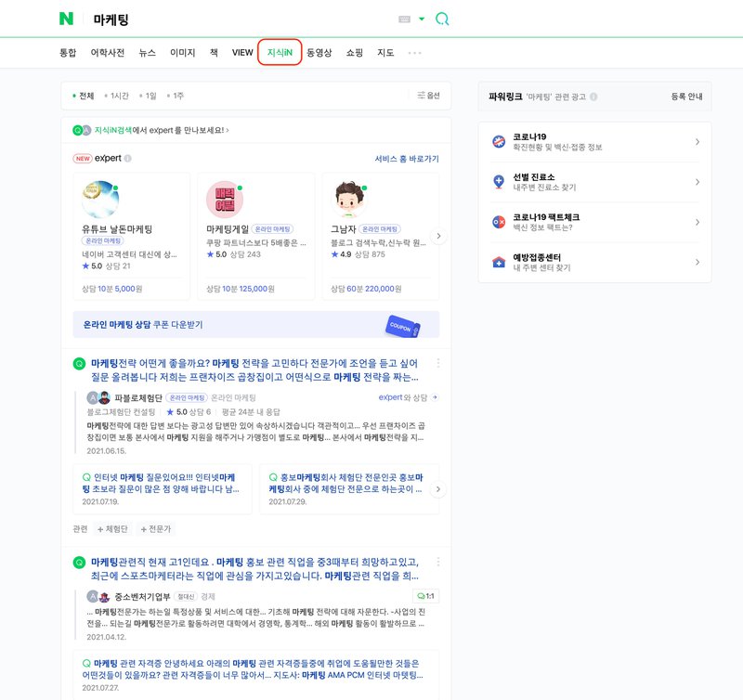This screenshot has height=700, width=743.
Task: Switch to the 통합 tab
Action: tap(68, 53)
